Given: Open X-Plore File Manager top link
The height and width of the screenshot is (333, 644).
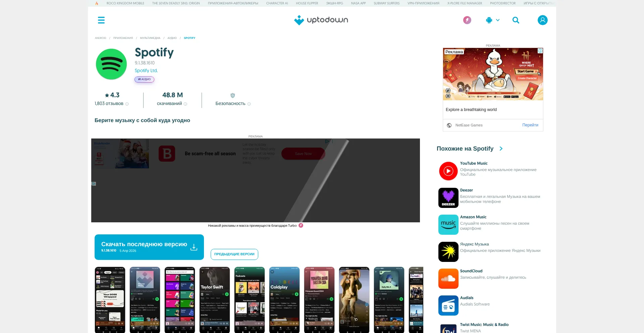Looking at the screenshot, I should (x=465, y=3).
